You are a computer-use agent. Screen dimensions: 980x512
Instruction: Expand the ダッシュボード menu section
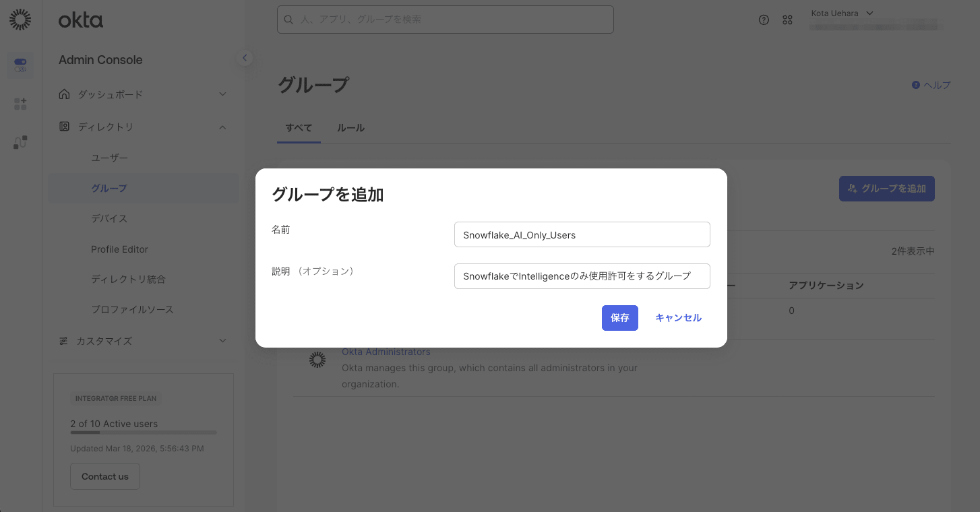tap(222, 94)
